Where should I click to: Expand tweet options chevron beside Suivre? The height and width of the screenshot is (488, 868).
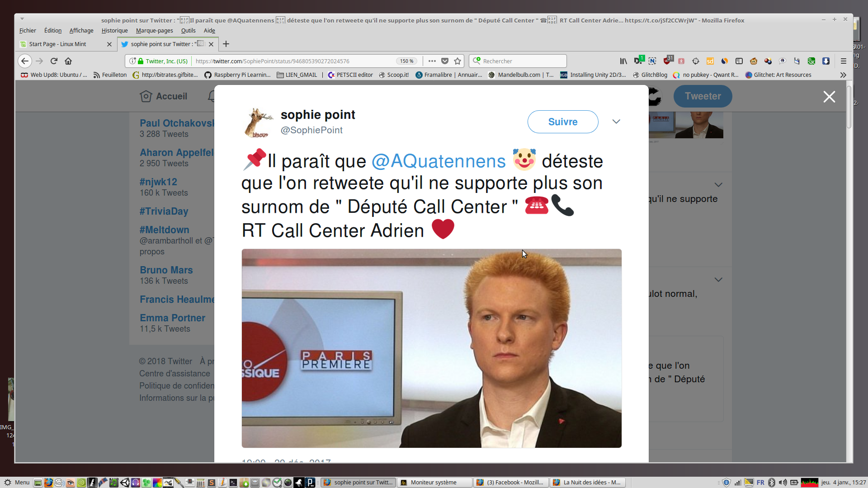pyautogui.click(x=616, y=122)
